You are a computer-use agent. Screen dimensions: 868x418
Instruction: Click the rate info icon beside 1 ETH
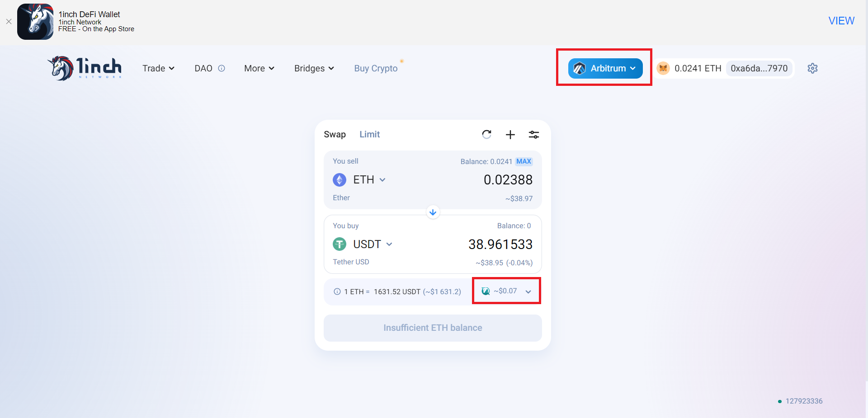tap(337, 291)
